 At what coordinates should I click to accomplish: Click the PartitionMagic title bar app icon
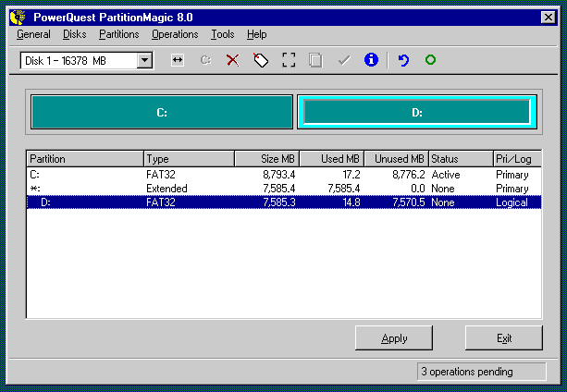(x=17, y=16)
